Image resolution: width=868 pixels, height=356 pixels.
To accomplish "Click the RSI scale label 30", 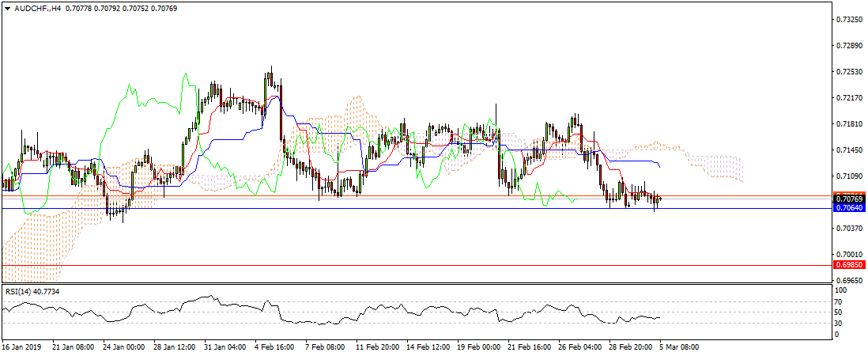I will (x=840, y=323).
